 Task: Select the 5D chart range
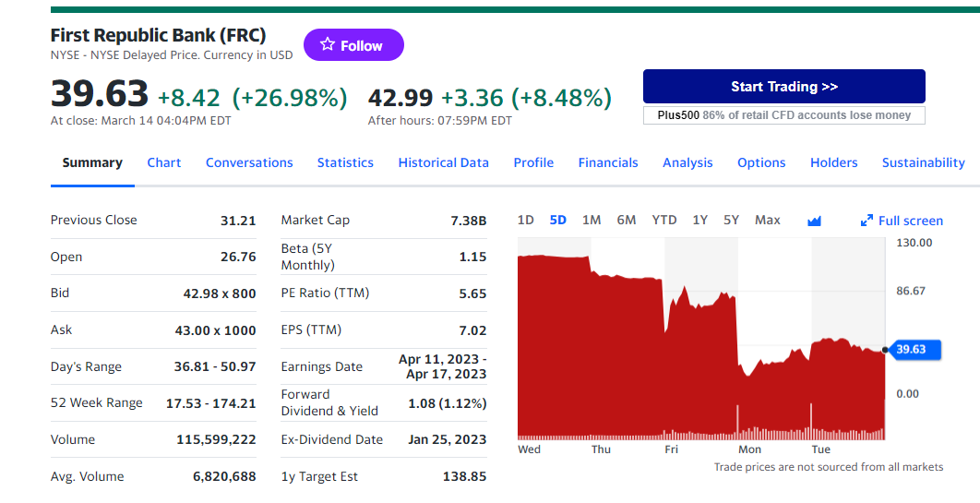pyautogui.click(x=557, y=220)
